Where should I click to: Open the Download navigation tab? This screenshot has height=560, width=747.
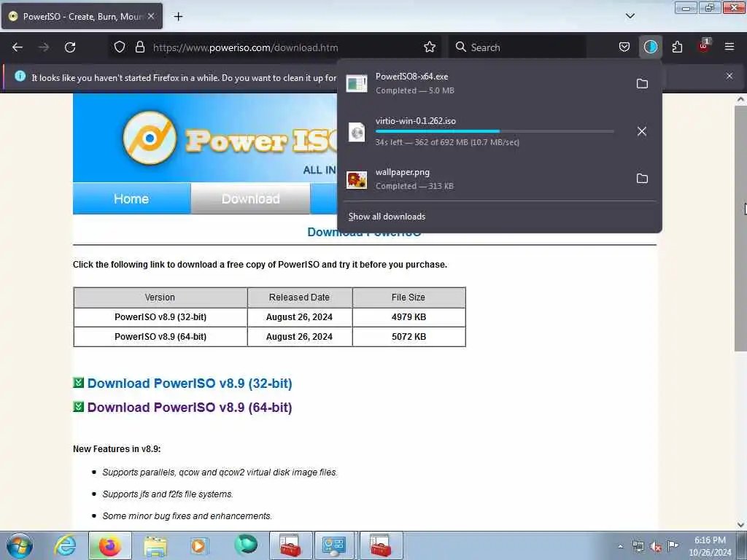(x=251, y=198)
